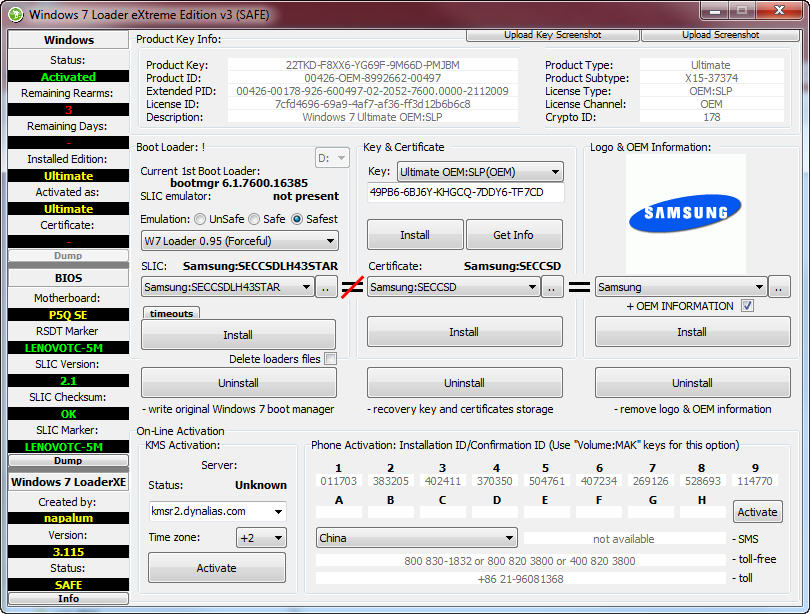The image size is (810, 614).
Task: Expand the Ultimate OEM:SLP(OEM) key dropdown
Action: [x=480, y=172]
